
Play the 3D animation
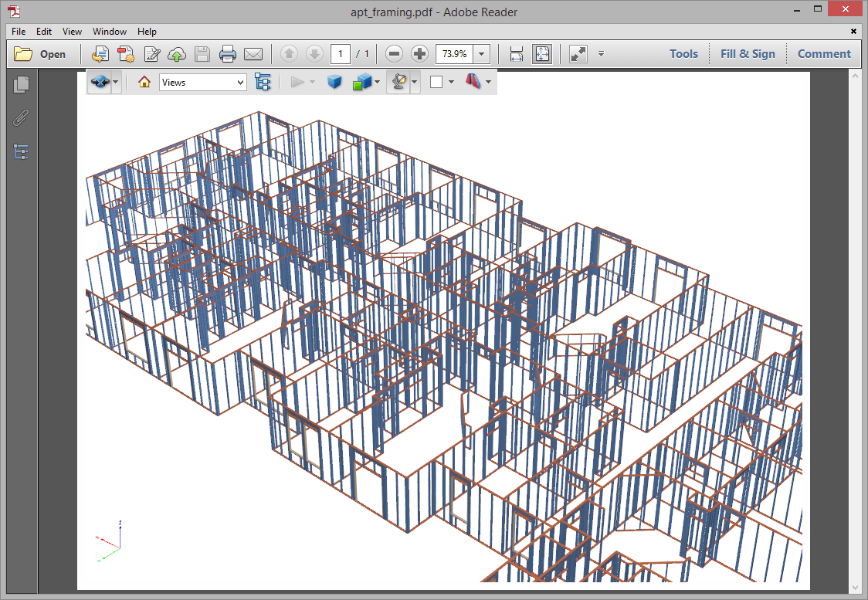297,82
